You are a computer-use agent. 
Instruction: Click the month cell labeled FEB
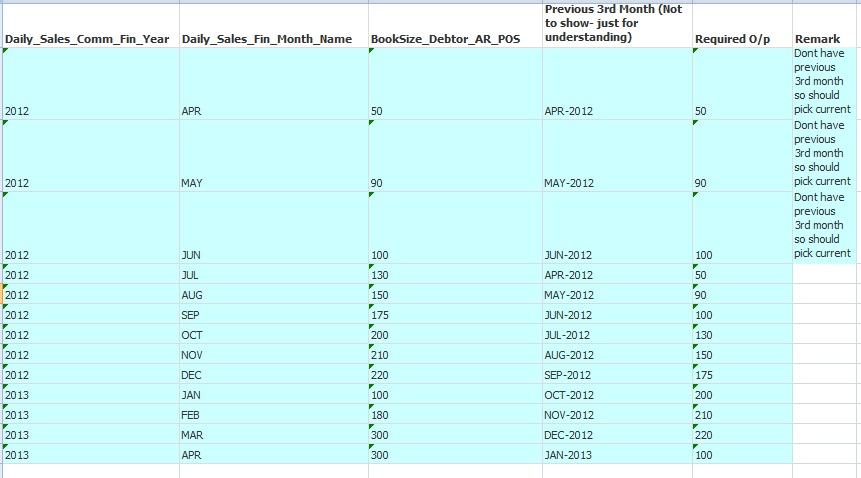(274, 414)
